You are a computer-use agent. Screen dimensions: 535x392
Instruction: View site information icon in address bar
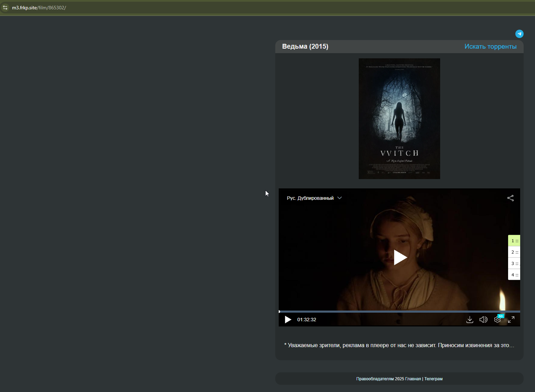click(5, 8)
